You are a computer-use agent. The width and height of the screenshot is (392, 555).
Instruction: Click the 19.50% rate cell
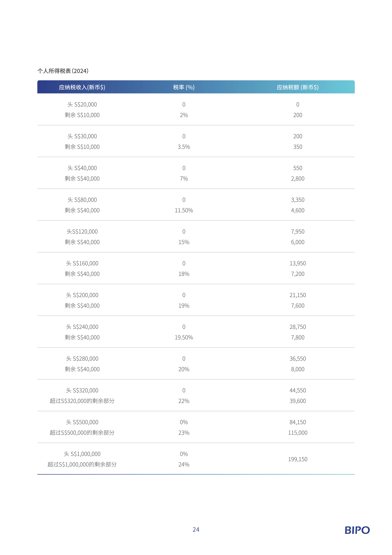(x=184, y=337)
